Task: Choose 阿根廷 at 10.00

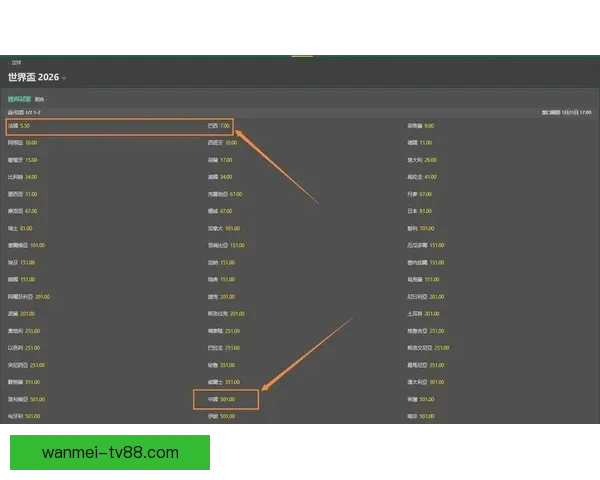Action: click(23, 143)
